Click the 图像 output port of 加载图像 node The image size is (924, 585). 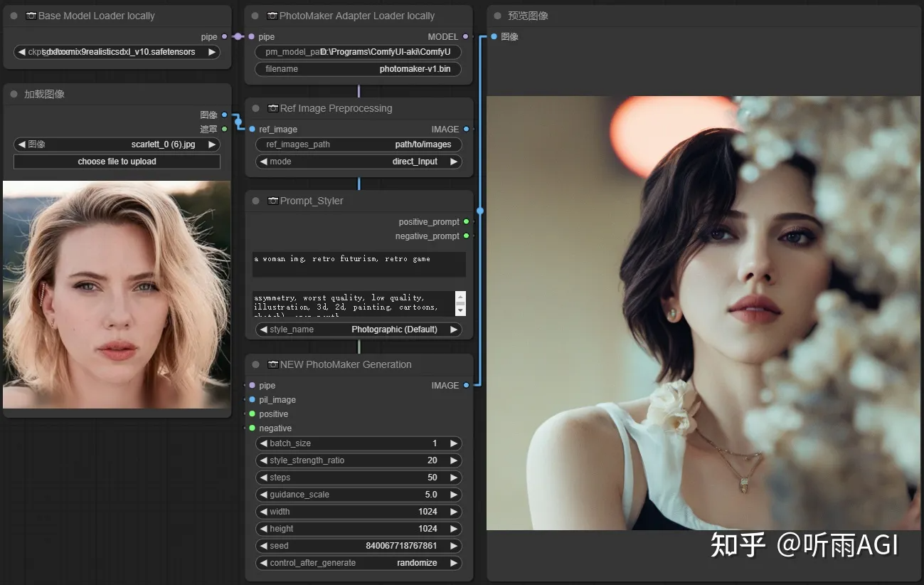[x=224, y=115]
